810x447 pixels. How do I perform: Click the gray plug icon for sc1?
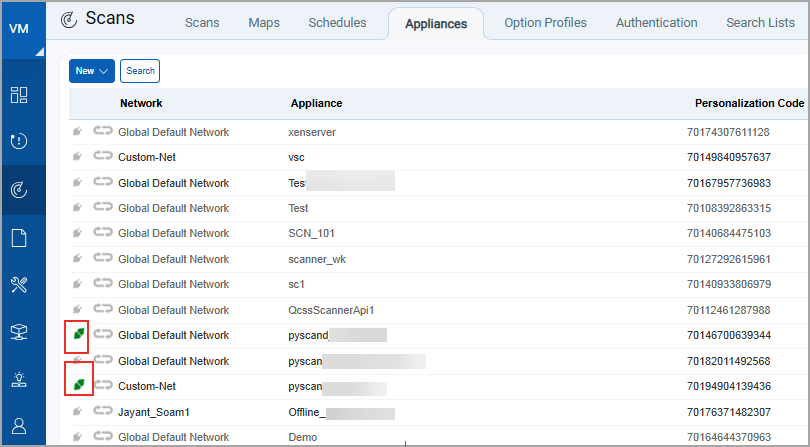77,284
